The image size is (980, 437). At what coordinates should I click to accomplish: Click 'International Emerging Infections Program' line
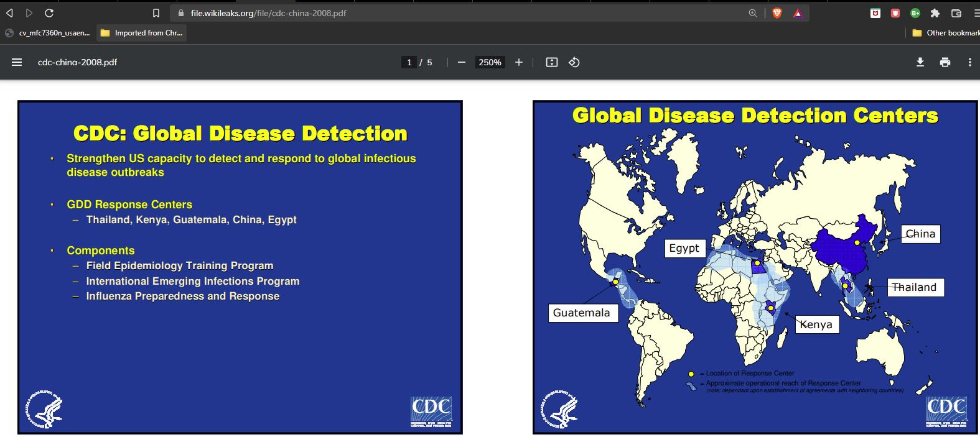coord(193,281)
